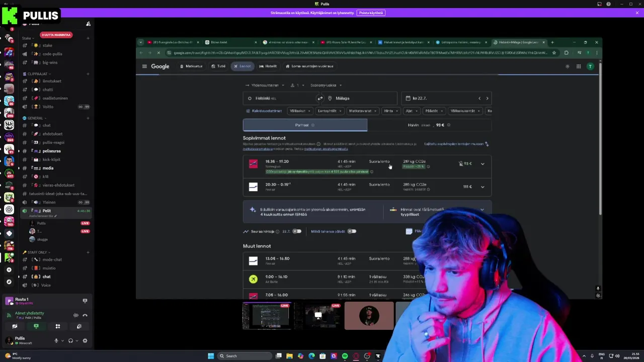Screen dimensions: 644x362
Task: Open Discord soundboard icon
Action: tap(79, 326)
